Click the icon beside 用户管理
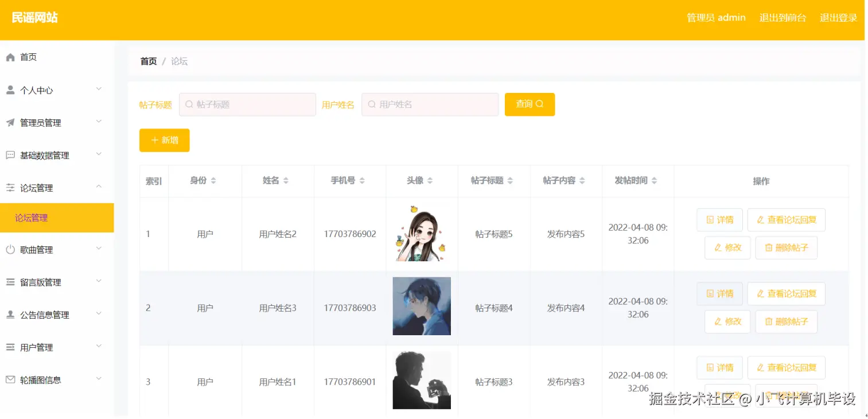868x419 pixels. 10,347
